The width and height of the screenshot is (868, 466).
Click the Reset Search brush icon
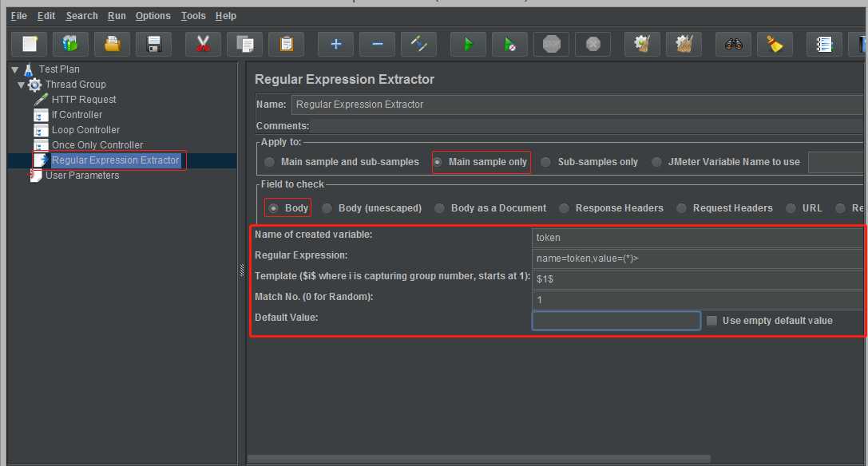coord(775,44)
